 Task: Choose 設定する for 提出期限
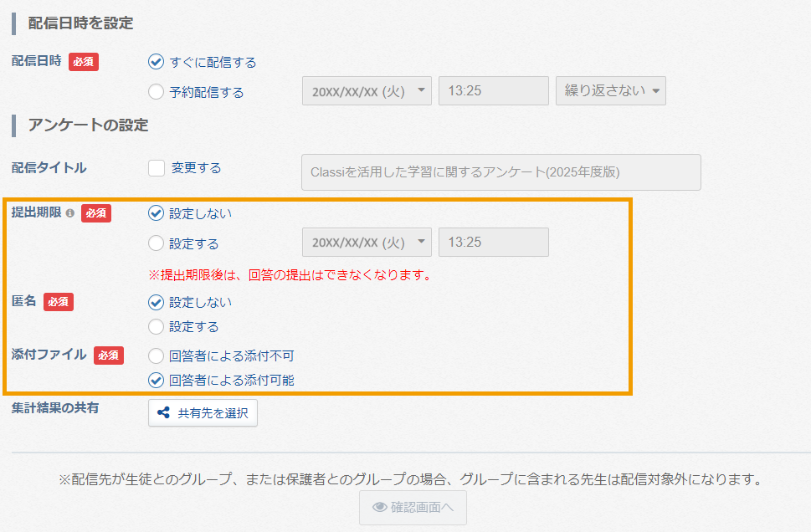pyautogui.click(x=156, y=243)
